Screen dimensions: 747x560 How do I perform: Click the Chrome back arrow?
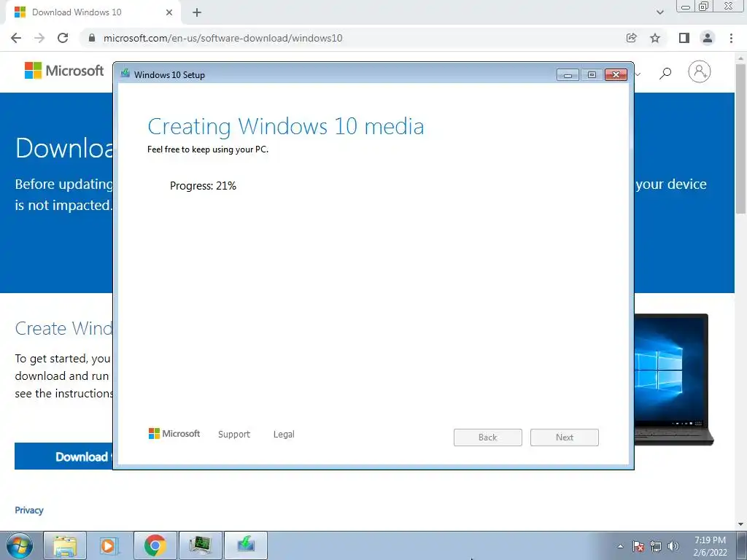(x=16, y=38)
